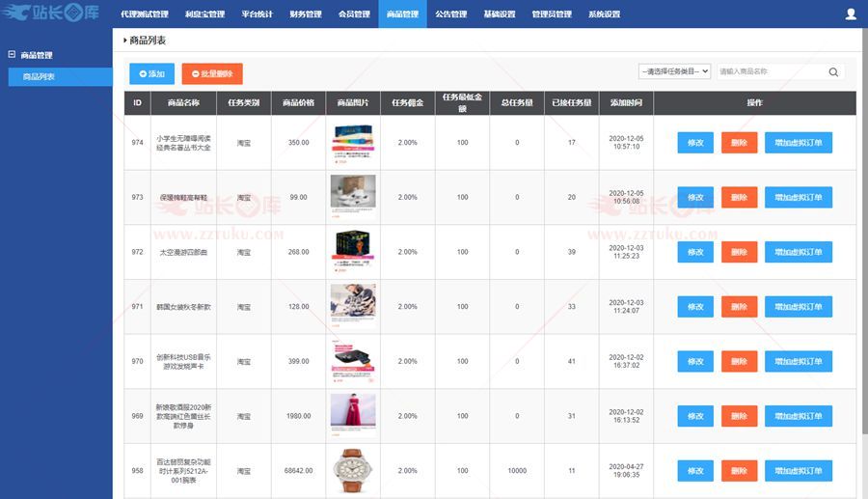
Task: Open the 系统设置 menu
Action: [605, 14]
